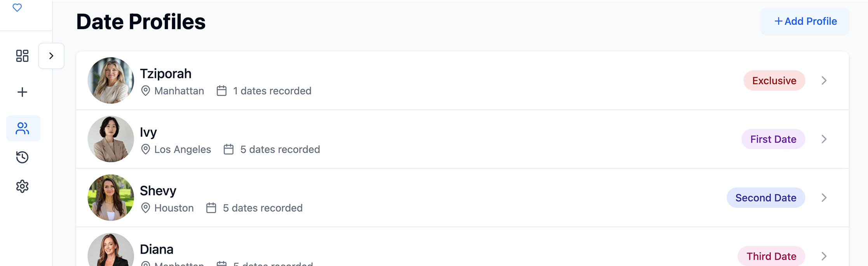Screen dimensions: 868x266
Task: Click the Second Date status badge
Action: click(x=765, y=198)
